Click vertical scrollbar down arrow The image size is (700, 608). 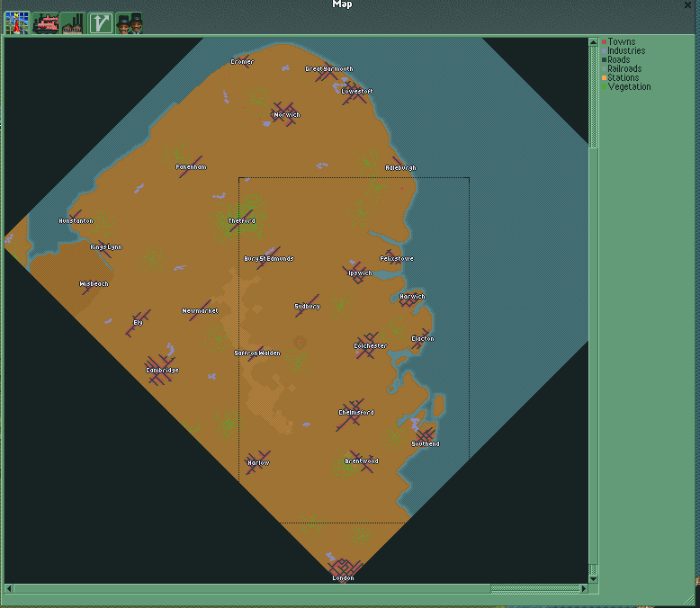click(593, 578)
